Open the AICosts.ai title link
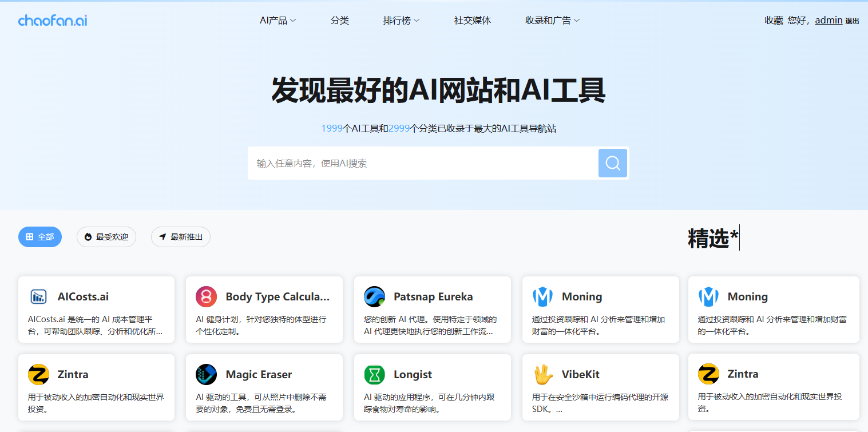This screenshot has width=868, height=432. click(83, 296)
